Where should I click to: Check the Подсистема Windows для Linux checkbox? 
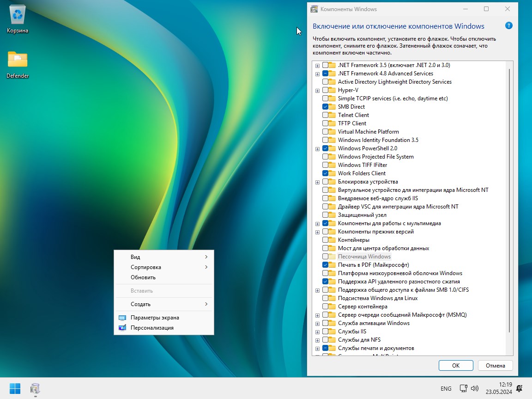(325, 298)
